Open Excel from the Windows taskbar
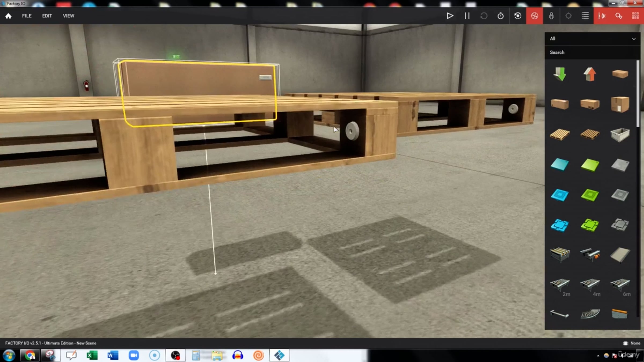Screen dimensions: 644x362 [92, 356]
